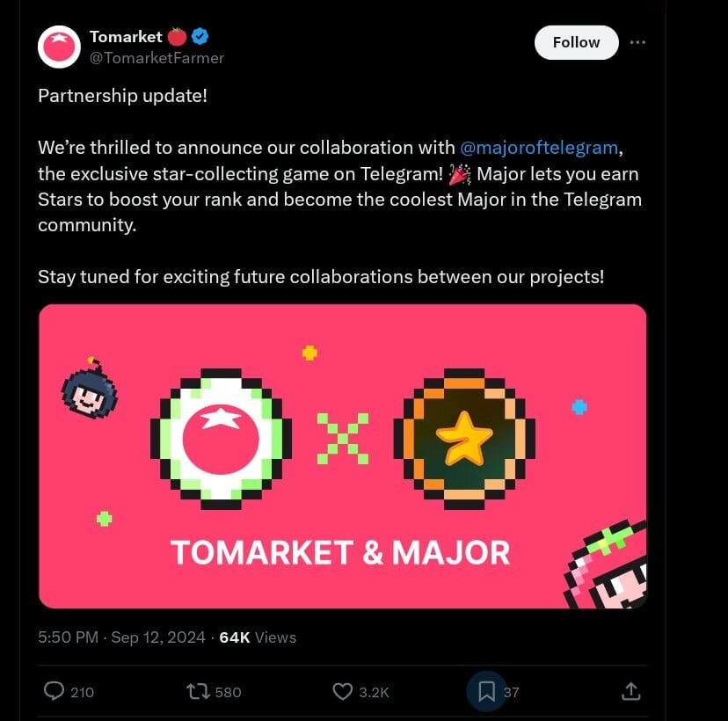Open Tomarket's profile avatar
Viewport: 728px width, 721px height.
tap(59, 47)
